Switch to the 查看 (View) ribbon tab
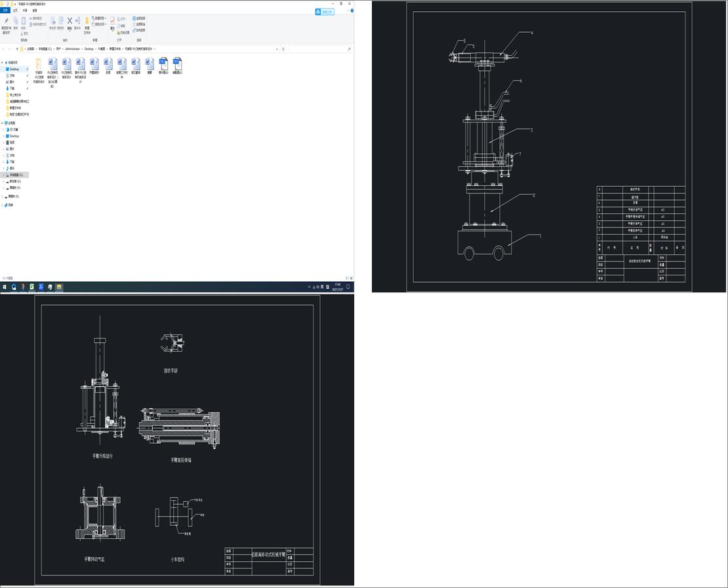The height and width of the screenshot is (588, 728). point(35,10)
